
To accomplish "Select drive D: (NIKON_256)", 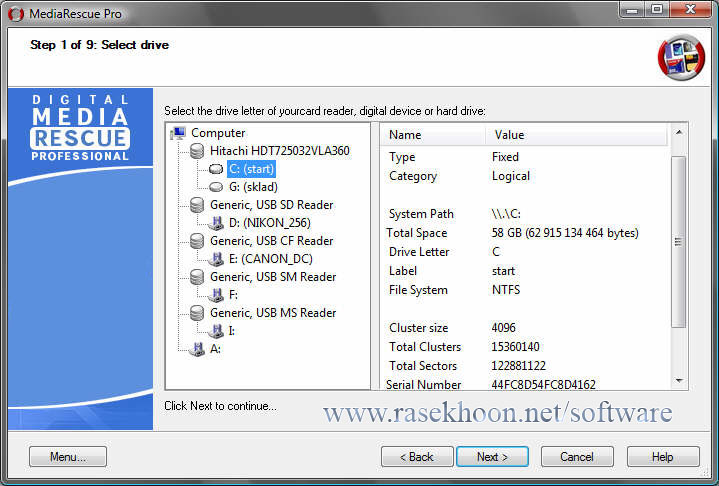I will click(x=270, y=223).
